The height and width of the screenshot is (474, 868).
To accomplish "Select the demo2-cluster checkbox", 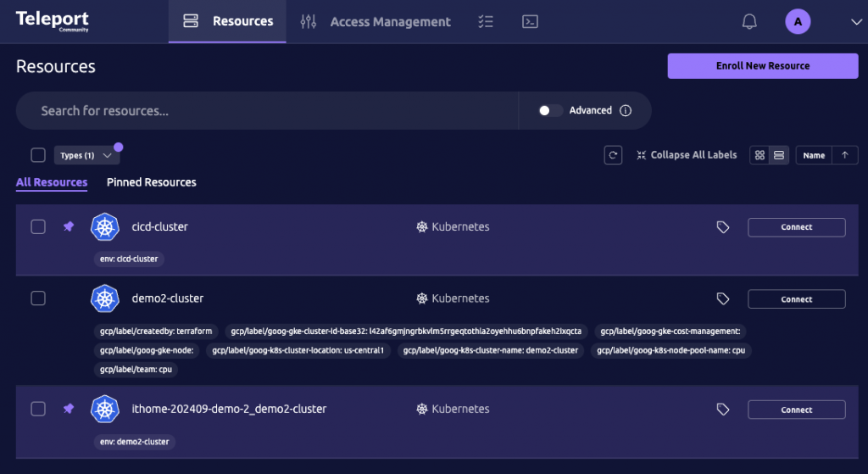I will [x=38, y=298].
